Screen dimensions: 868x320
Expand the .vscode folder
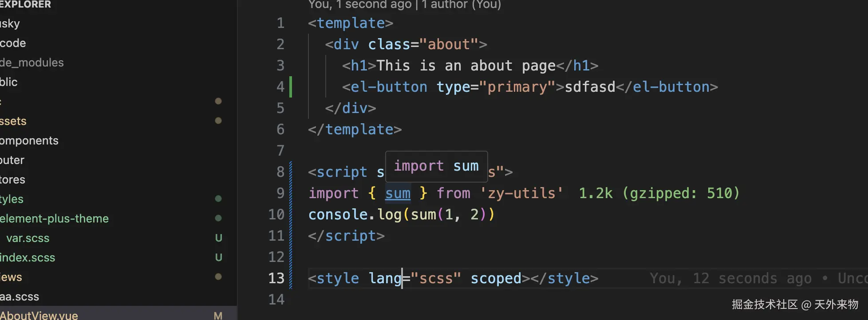pos(13,43)
